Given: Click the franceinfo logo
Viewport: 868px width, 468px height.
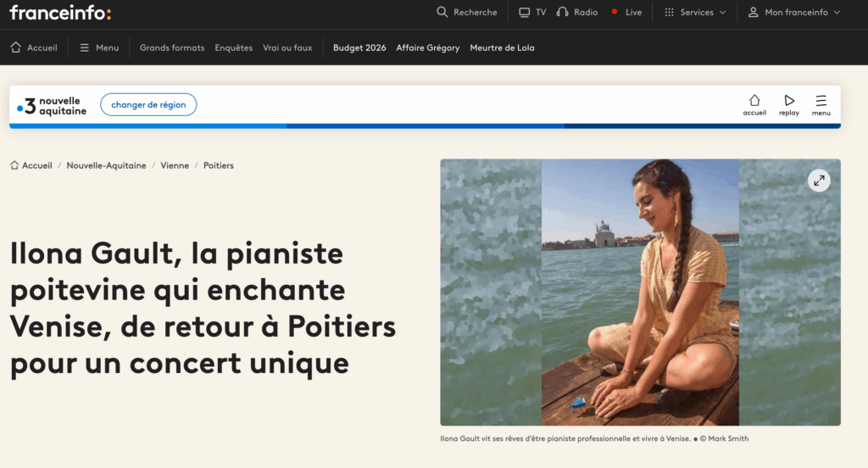Looking at the screenshot, I should click(x=60, y=12).
